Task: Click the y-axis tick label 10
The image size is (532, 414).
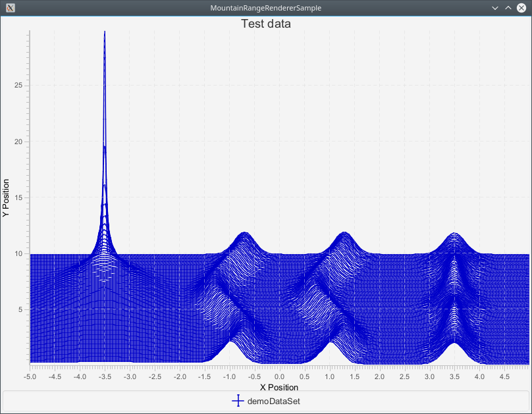Action: pyautogui.click(x=18, y=253)
